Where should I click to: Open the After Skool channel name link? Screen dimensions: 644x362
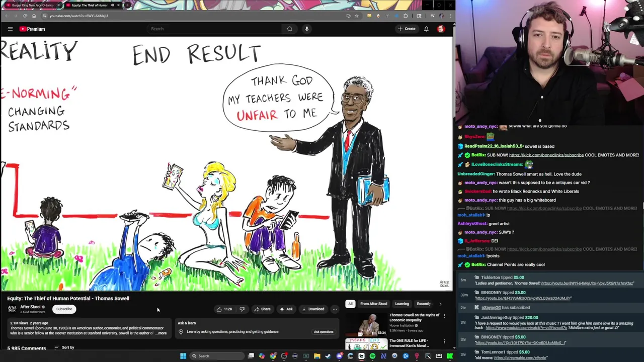click(x=30, y=307)
